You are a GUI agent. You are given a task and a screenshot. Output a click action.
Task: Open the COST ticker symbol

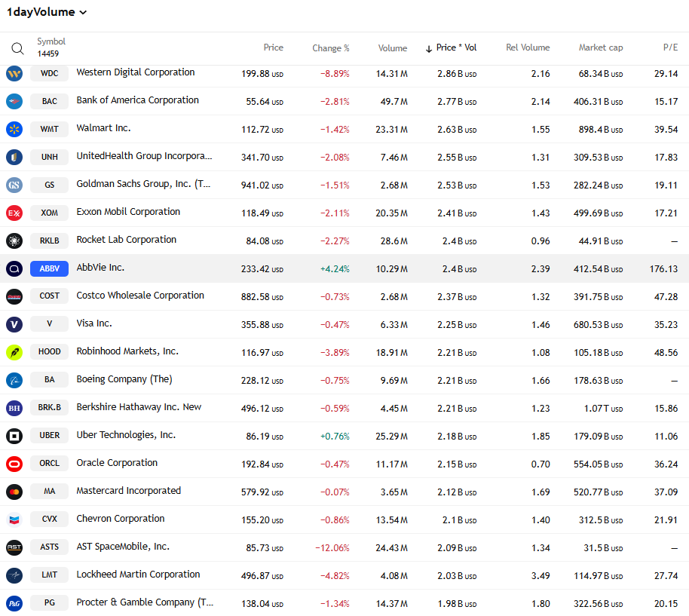click(49, 296)
